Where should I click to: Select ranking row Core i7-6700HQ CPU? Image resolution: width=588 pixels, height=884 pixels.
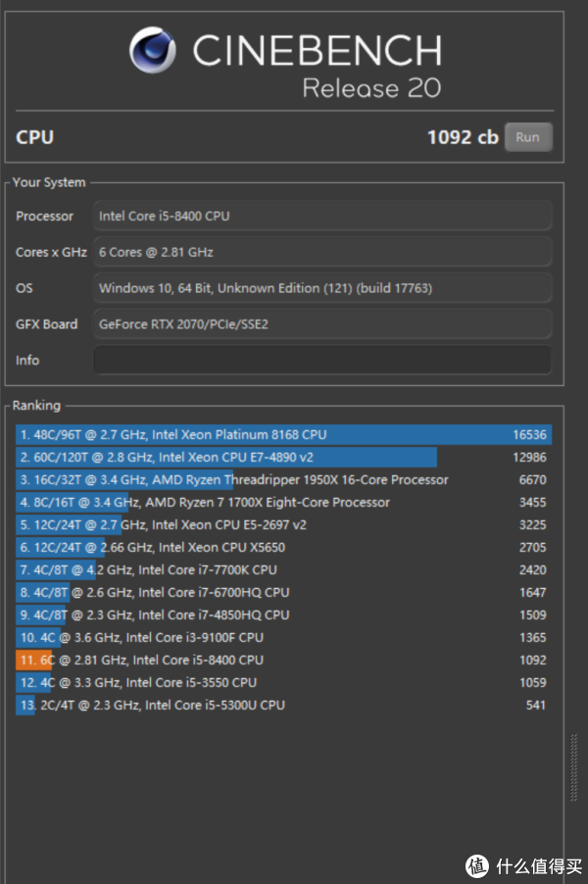point(283,593)
